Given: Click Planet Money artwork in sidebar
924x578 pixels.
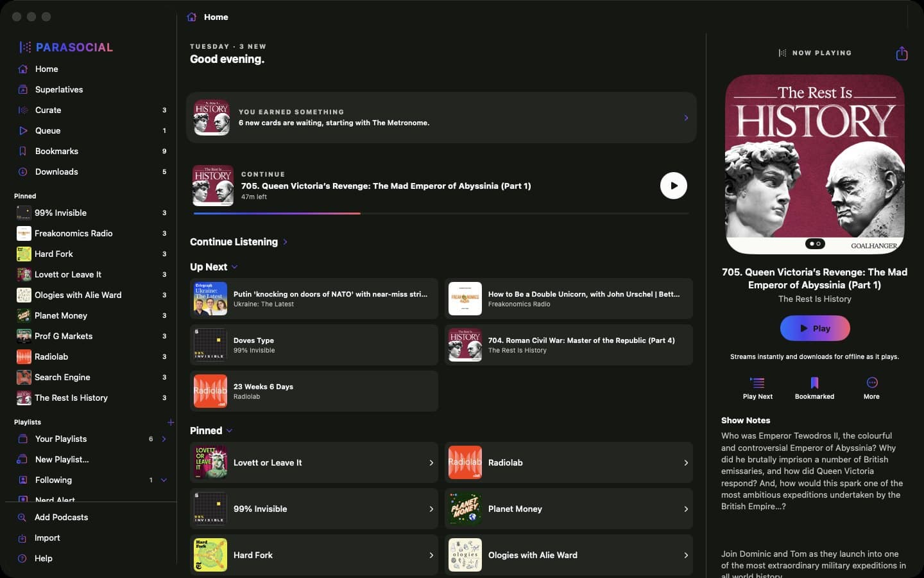Looking at the screenshot, I should coord(24,315).
